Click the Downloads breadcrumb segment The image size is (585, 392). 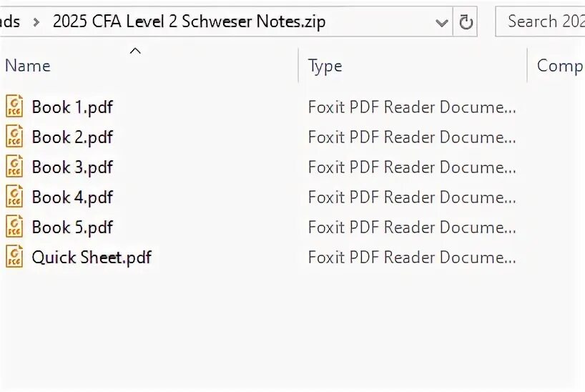[10, 22]
